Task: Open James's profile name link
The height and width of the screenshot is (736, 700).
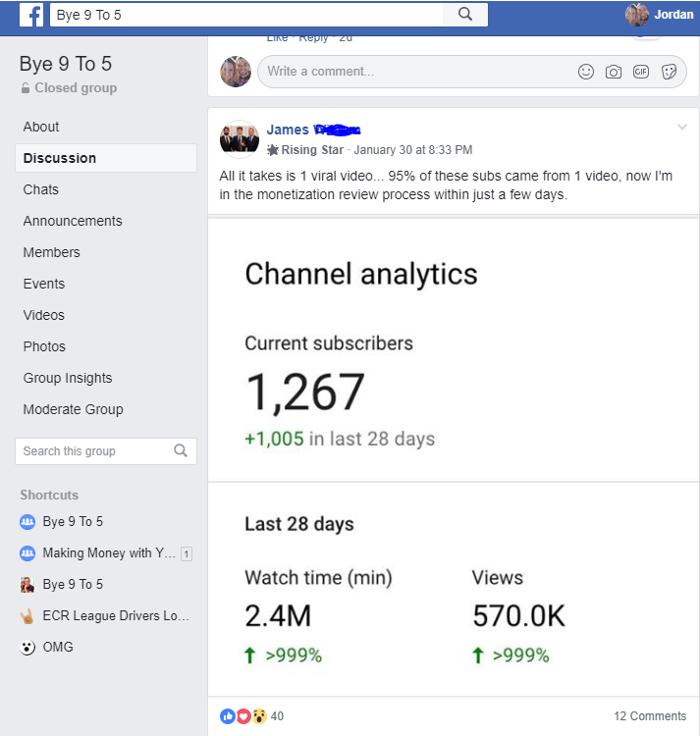Action: pos(313,130)
